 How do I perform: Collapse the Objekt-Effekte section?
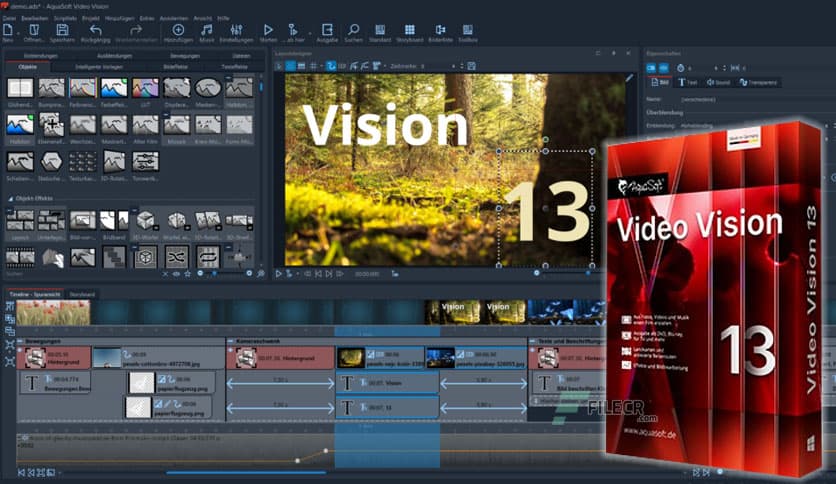[x=10, y=198]
